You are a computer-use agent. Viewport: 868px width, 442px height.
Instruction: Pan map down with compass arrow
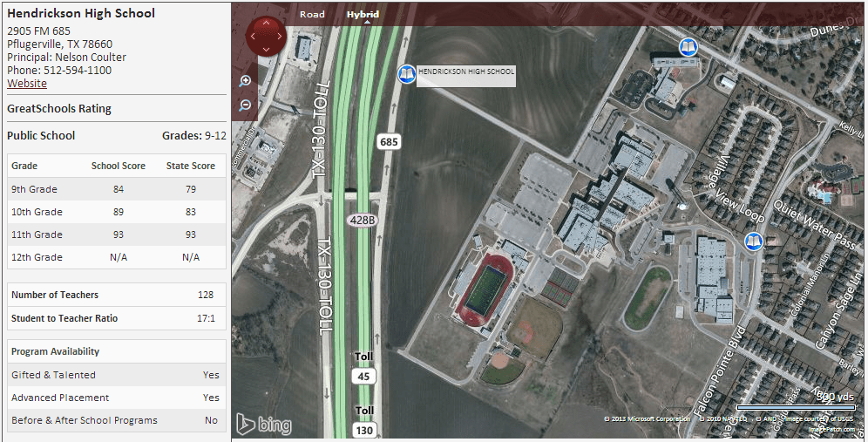267,50
